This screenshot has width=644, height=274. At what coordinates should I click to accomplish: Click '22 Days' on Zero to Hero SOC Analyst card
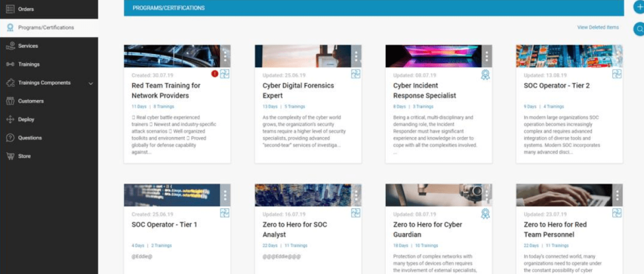click(269, 246)
